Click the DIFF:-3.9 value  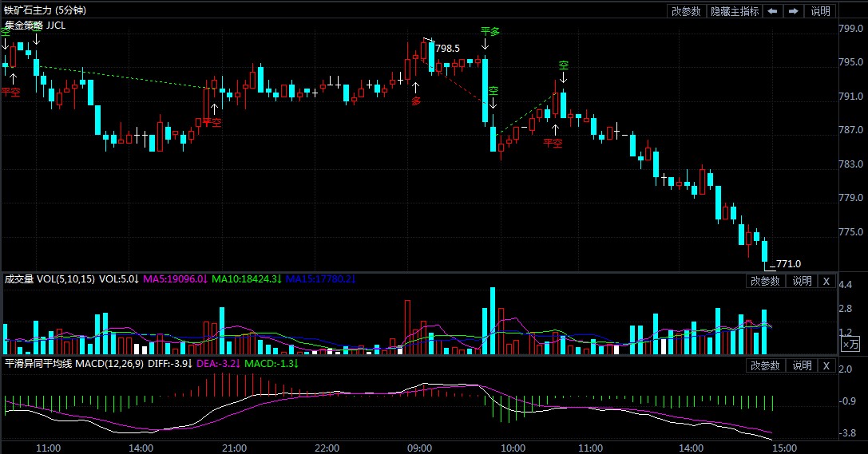click(169, 364)
